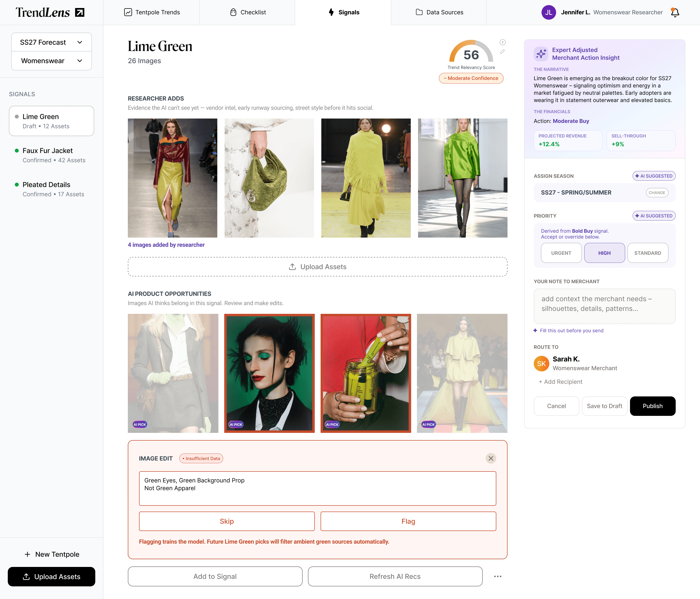Click the help question mark icon
Screen dimensions: 700x599
[502, 42]
